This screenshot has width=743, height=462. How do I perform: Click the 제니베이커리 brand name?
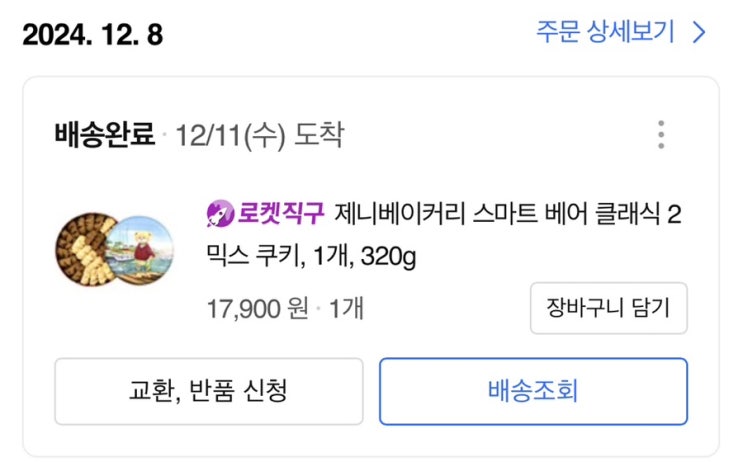[394, 214]
